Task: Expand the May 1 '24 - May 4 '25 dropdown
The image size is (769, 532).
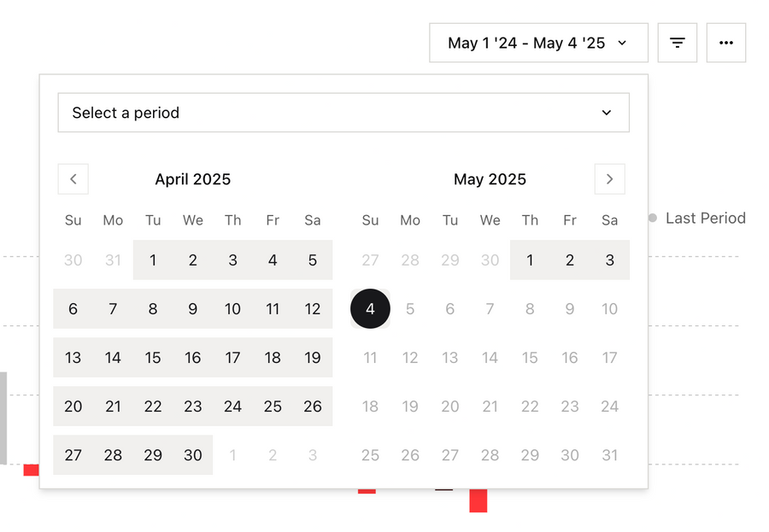Action: click(537, 42)
